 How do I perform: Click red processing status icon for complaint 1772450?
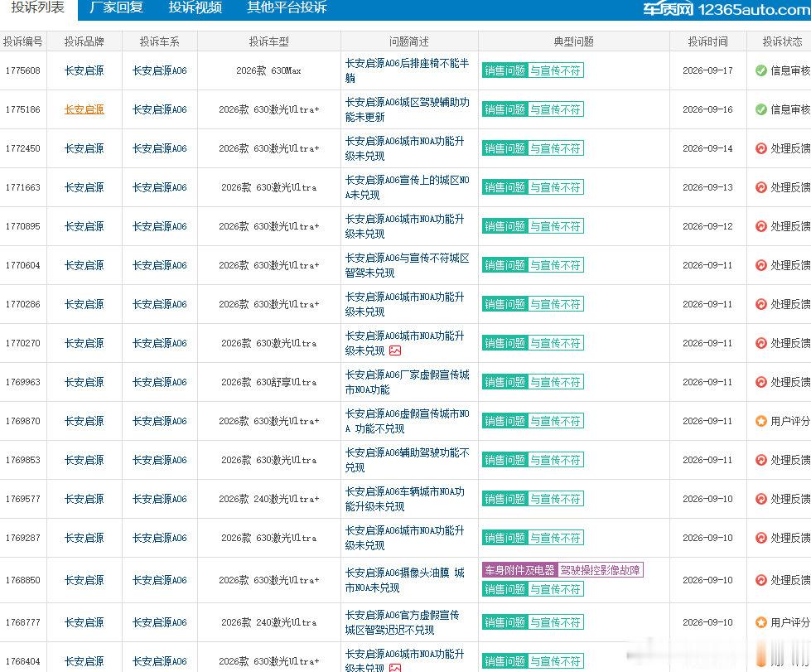pos(760,148)
